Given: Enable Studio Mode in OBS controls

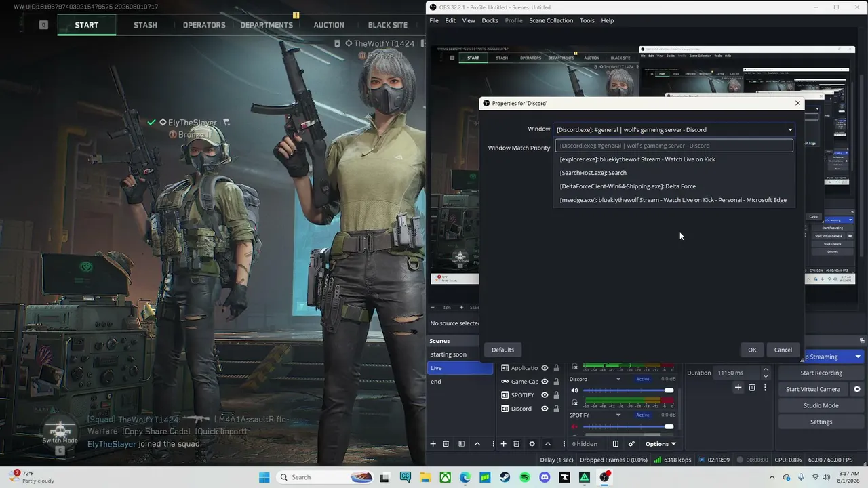Looking at the screenshot, I should click(x=821, y=405).
